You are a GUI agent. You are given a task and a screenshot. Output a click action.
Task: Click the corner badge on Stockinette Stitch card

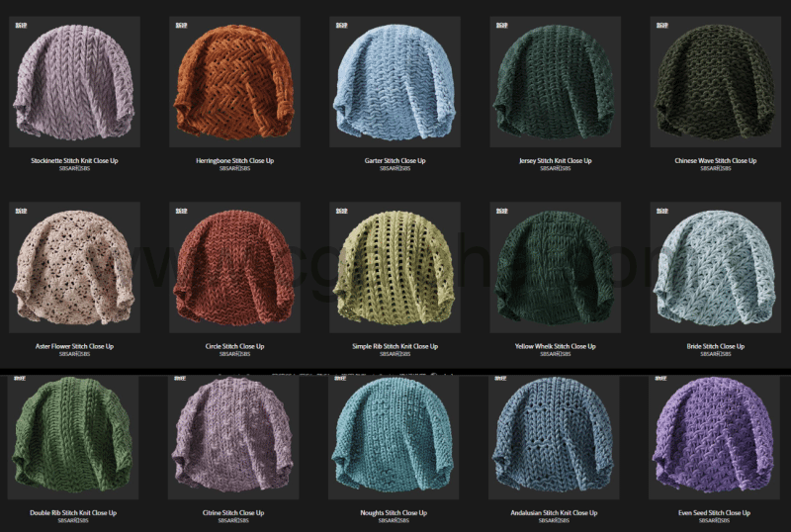pos(21,25)
